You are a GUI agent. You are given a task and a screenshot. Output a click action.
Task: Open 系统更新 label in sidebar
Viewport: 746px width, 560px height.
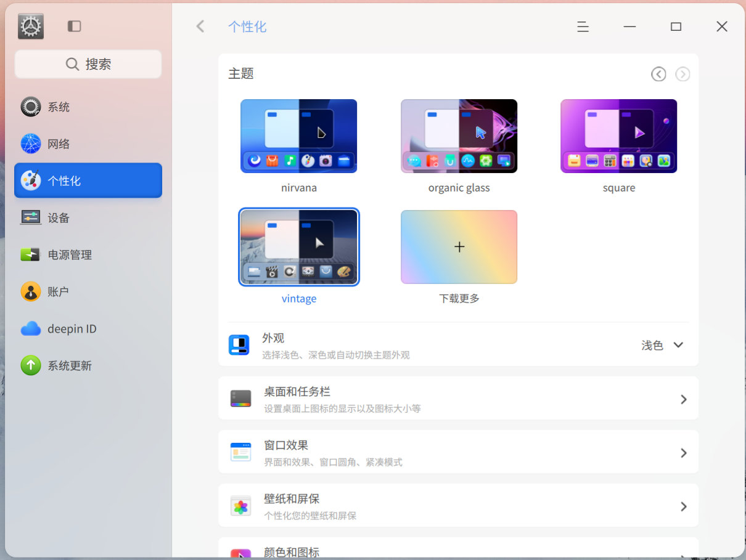tap(70, 365)
